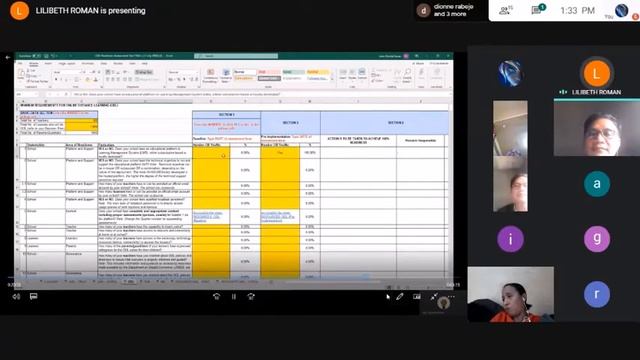
Task: Apply the 'Neutral' yellow cell style swatch
Action: (318, 72)
